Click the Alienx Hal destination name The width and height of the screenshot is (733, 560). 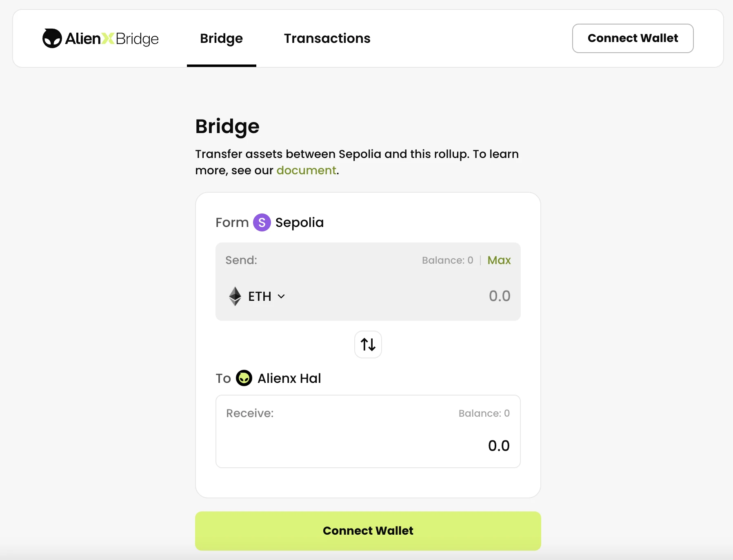click(x=289, y=378)
